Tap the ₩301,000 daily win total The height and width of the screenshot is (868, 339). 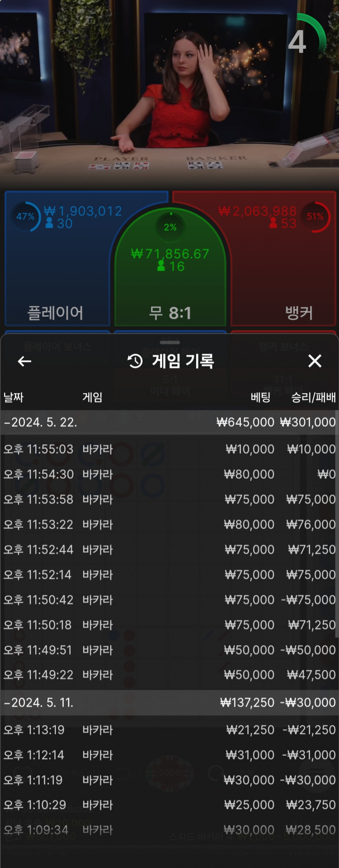[308, 422]
